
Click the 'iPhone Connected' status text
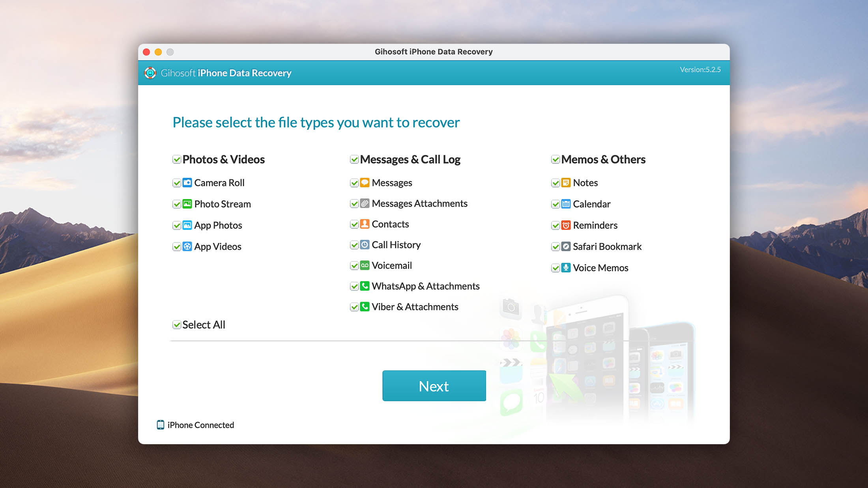[201, 425]
